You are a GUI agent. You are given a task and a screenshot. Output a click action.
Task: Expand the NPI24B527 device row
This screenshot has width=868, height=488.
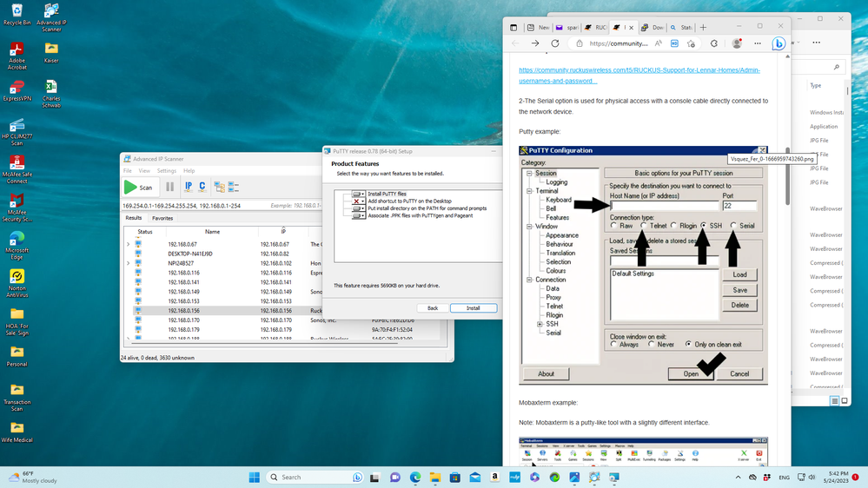click(x=129, y=263)
